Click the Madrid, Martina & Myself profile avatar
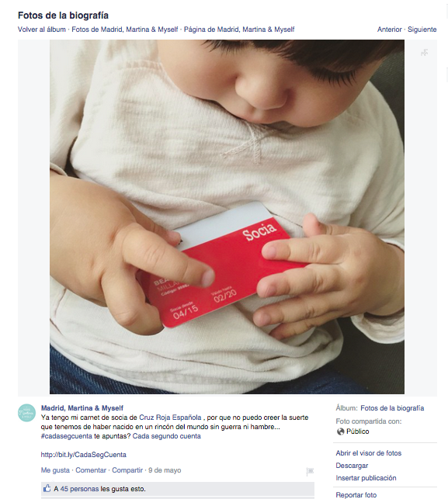This screenshot has height=499, width=448. click(x=26, y=413)
